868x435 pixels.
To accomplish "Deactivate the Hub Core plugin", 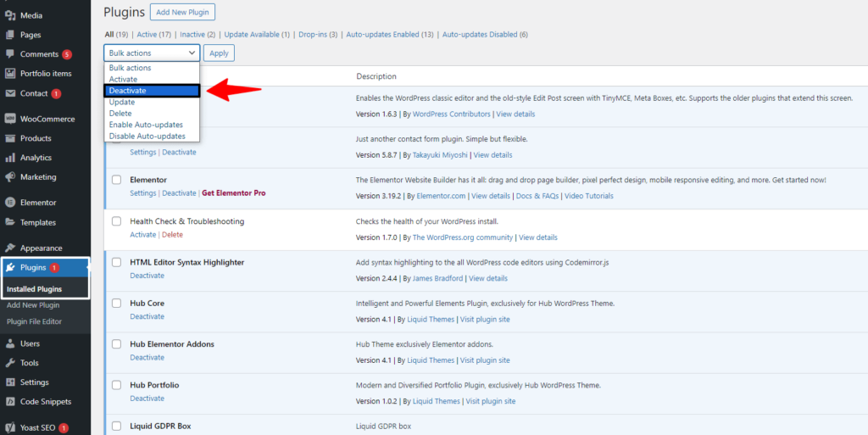I will (x=147, y=316).
